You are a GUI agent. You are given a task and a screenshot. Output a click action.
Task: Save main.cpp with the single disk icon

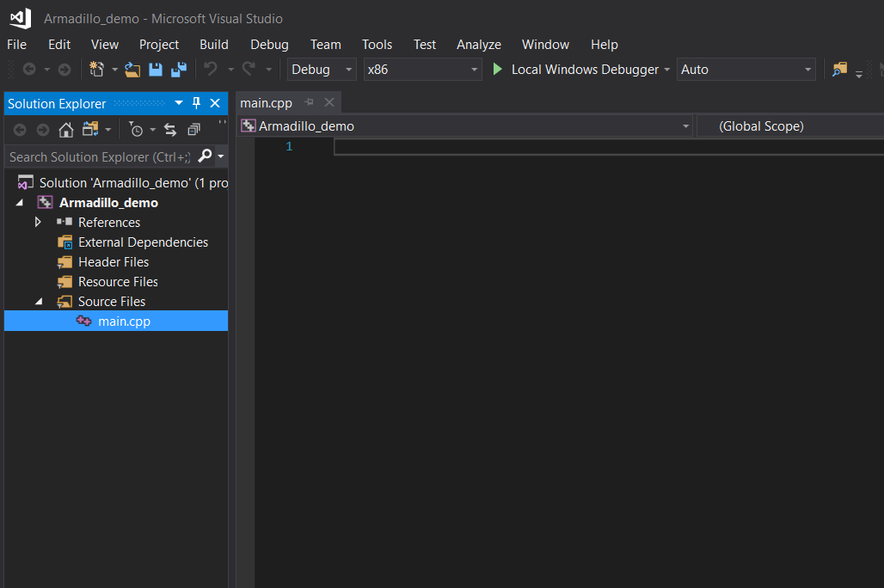coord(156,70)
